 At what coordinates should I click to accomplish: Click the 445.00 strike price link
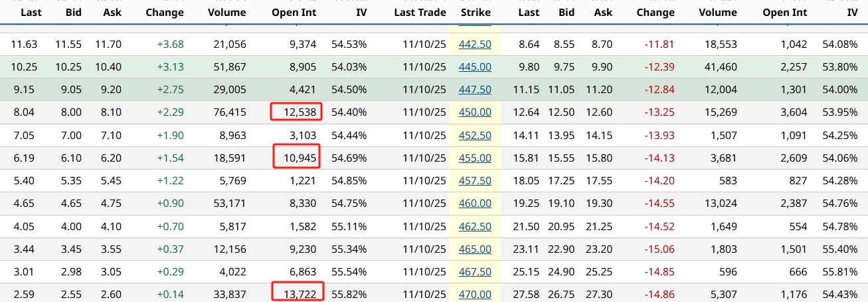pos(475,67)
